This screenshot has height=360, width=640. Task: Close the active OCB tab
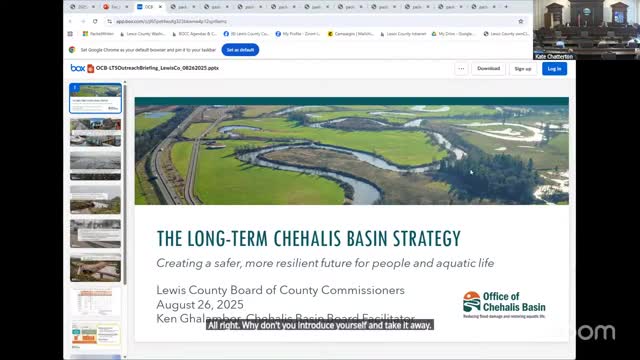pyautogui.click(x=160, y=7)
